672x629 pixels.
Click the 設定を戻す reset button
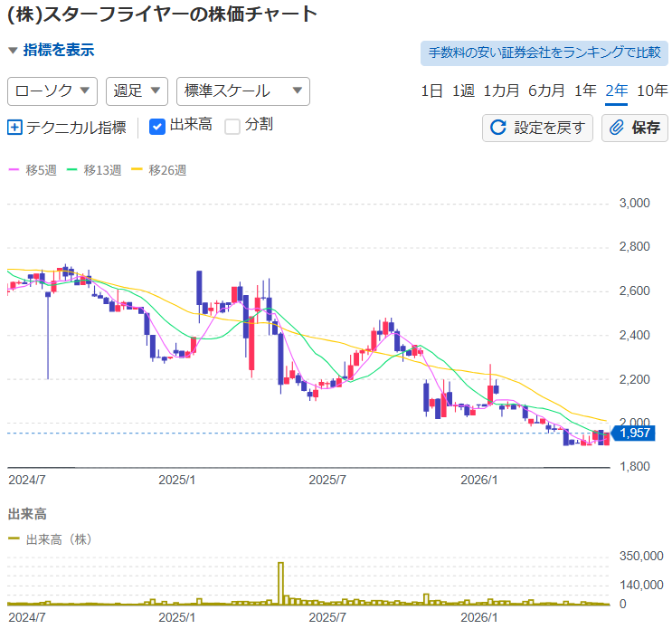(x=537, y=128)
